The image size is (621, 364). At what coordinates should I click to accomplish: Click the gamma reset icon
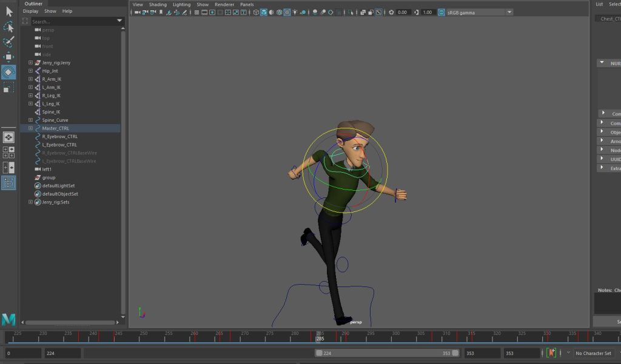click(x=416, y=12)
